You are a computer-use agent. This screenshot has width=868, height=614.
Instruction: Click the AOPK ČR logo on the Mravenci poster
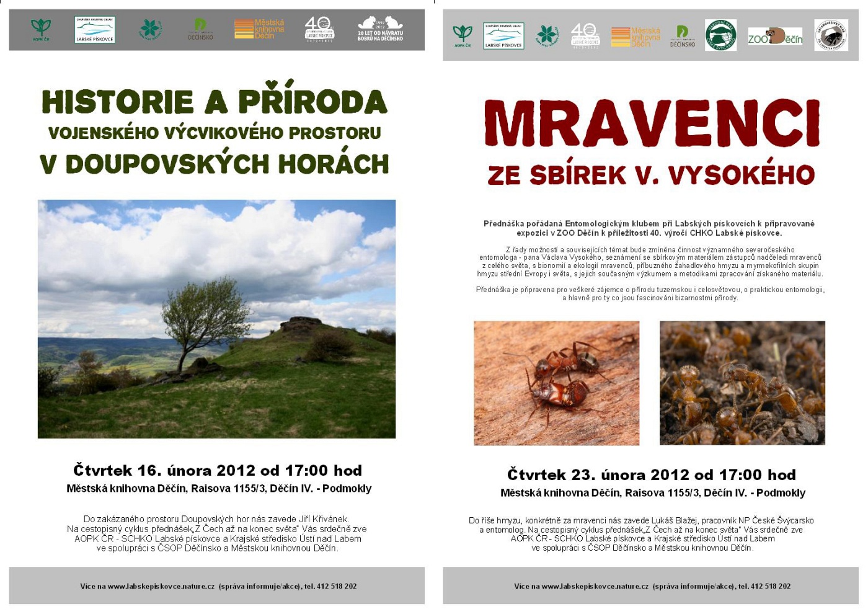[463, 36]
